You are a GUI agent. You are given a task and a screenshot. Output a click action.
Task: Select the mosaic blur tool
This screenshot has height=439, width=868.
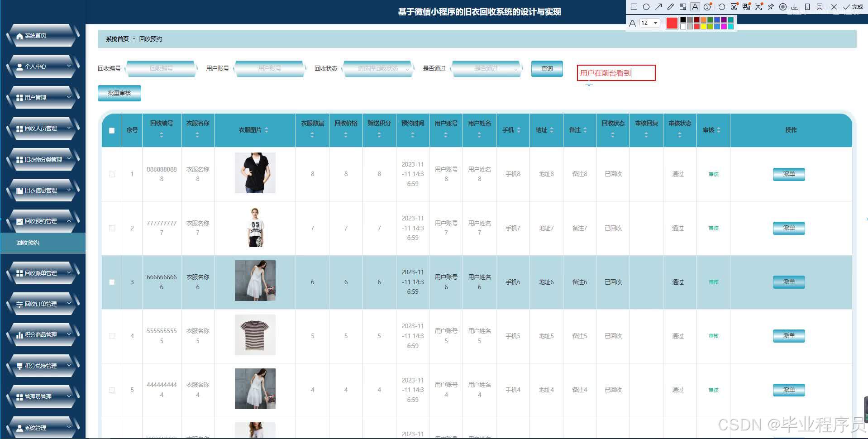[x=682, y=7]
